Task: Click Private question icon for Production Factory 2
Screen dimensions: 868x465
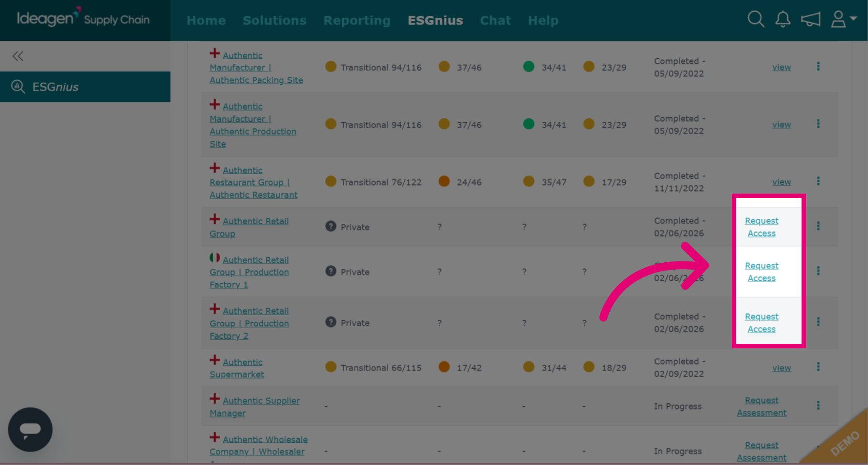Action: point(331,322)
